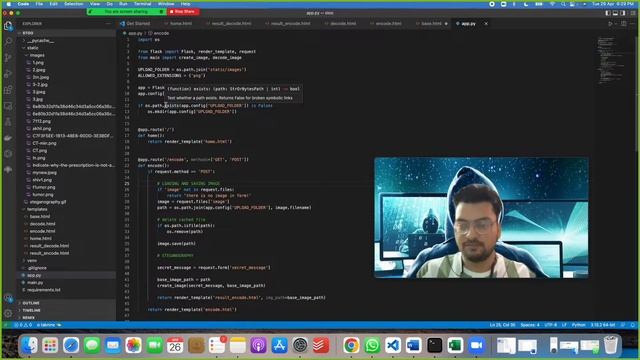Open System Settings from the Dock
The height and width of the screenshot is (360, 640).
click(300, 345)
